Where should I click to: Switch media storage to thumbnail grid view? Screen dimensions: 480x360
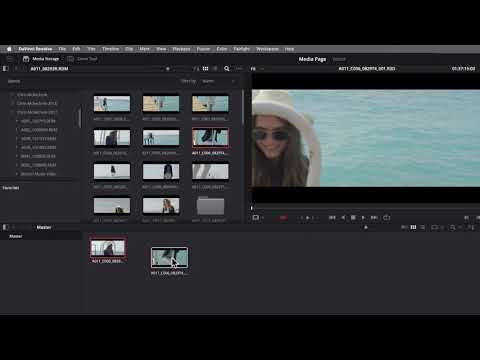pos(206,69)
